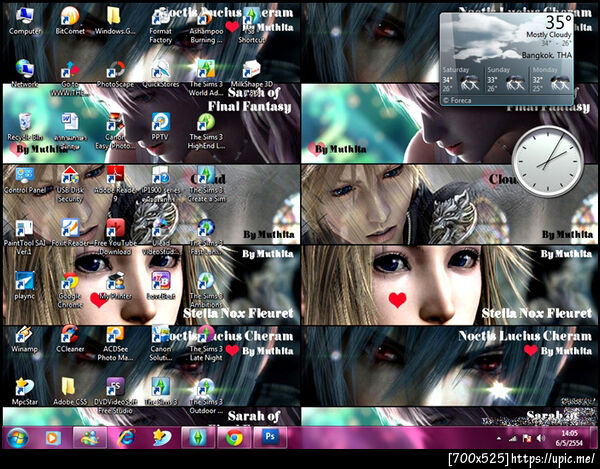The image size is (600, 469).
Task: Switch to Photoshop in the taskbar
Action: pos(270,438)
